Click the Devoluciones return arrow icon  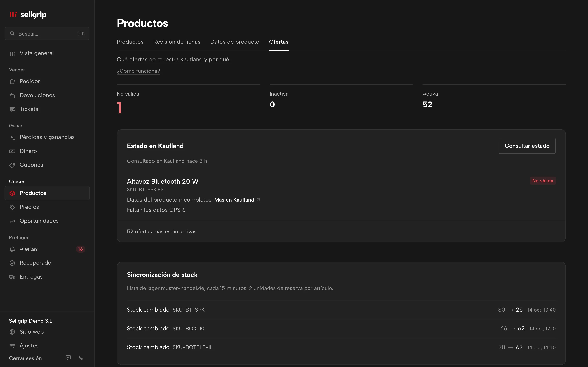click(x=12, y=95)
